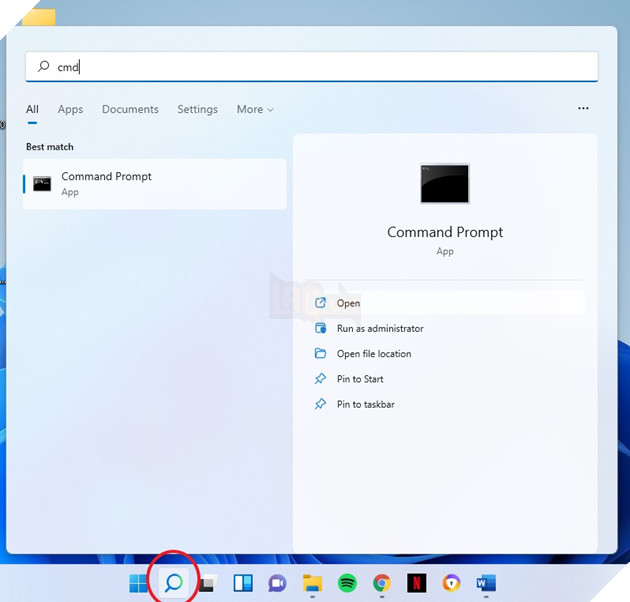This screenshot has height=602, width=630.
Task: Switch to the Settings tab
Action: (x=198, y=109)
